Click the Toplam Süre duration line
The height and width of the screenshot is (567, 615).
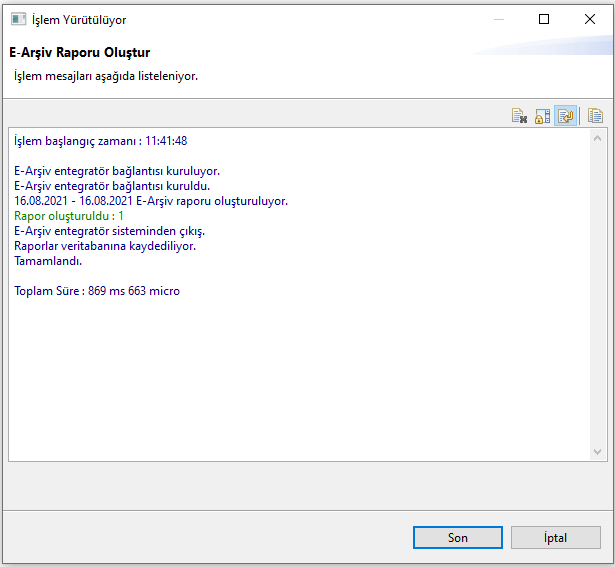point(97,291)
